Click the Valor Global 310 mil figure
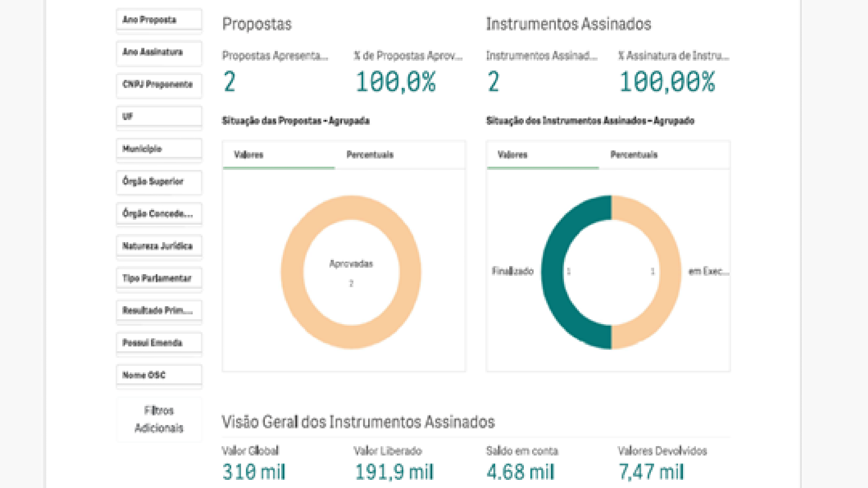The width and height of the screenshot is (868, 488). coord(254,472)
